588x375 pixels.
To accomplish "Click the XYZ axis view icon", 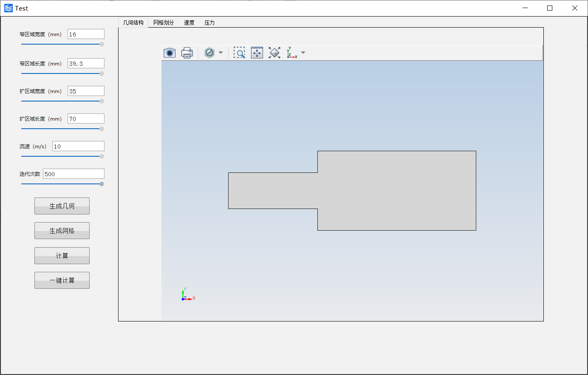I will click(x=292, y=53).
